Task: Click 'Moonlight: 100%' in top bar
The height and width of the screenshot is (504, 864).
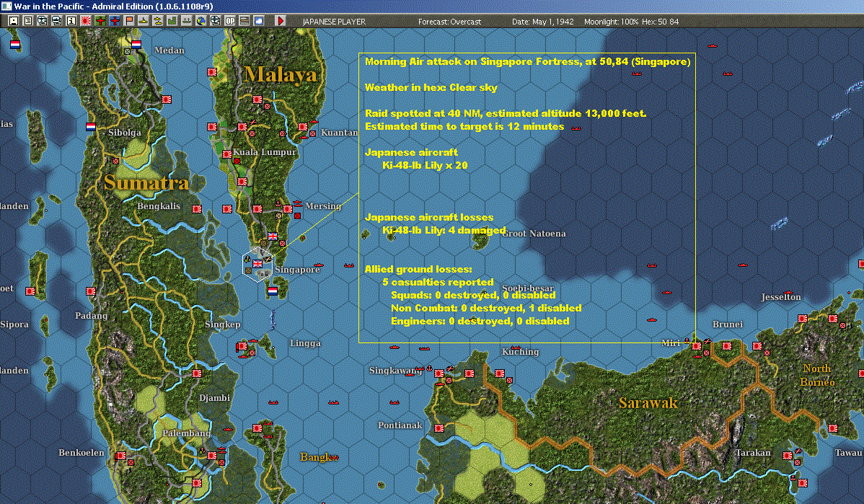Action: [x=611, y=22]
